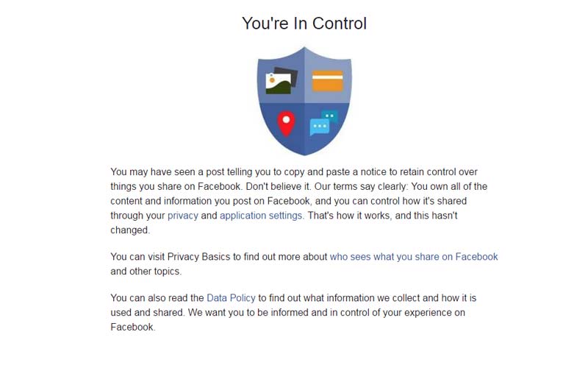Open the application settings link
This screenshot has height=368, width=588.
point(262,216)
